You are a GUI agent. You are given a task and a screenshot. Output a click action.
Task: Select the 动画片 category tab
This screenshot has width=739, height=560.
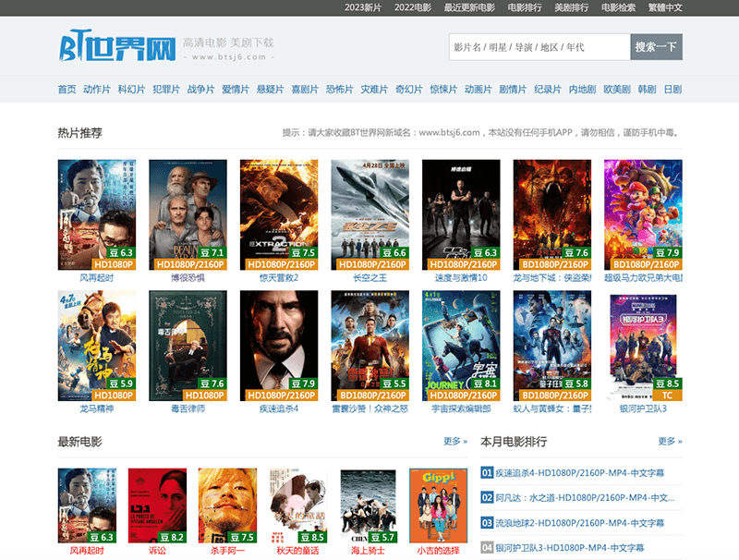tap(478, 89)
